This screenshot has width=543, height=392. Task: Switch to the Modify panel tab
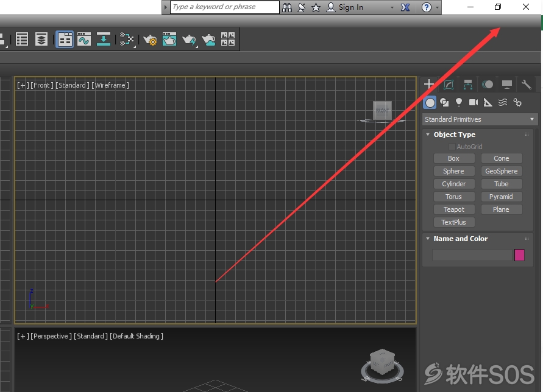449,84
